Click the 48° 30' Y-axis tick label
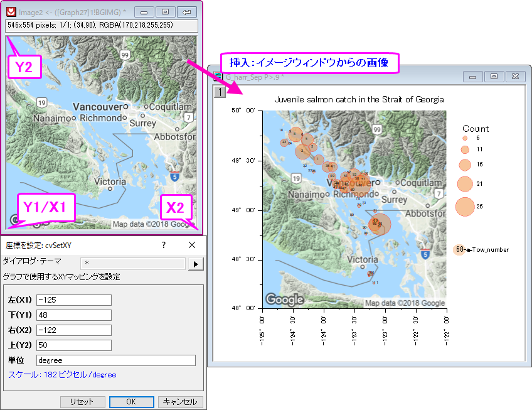 (243, 259)
